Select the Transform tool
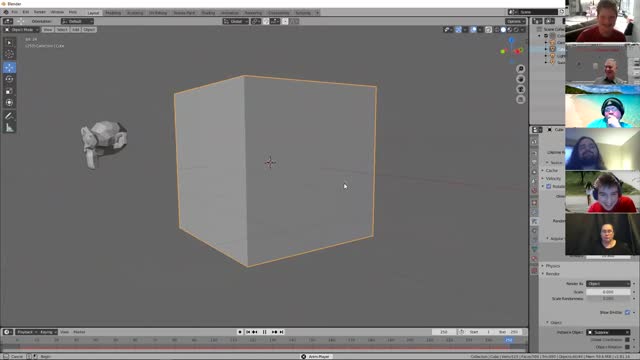 9,102
